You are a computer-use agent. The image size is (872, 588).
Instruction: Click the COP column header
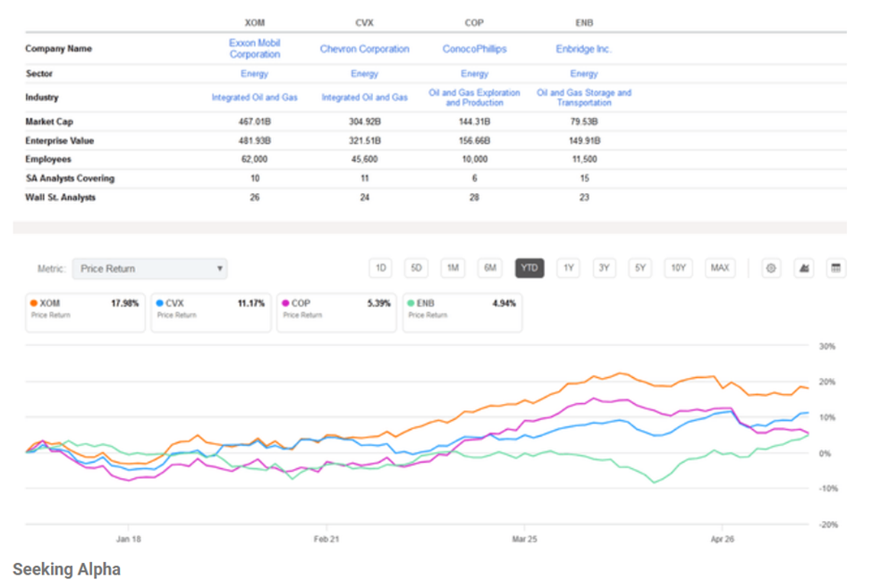pyautogui.click(x=474, y=22)
